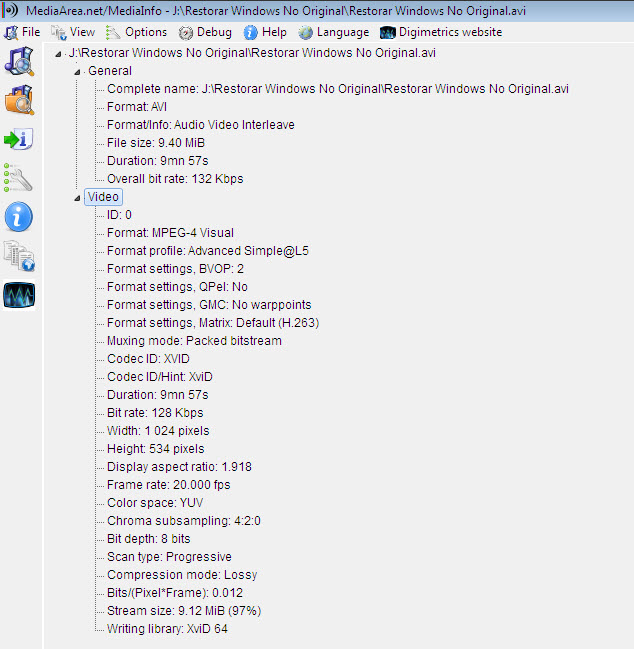The height and width of the screenshot is (649, 634).
Task: Select 'Muxing mode: Packed bitstream' row
Action: tap(194, 341)
